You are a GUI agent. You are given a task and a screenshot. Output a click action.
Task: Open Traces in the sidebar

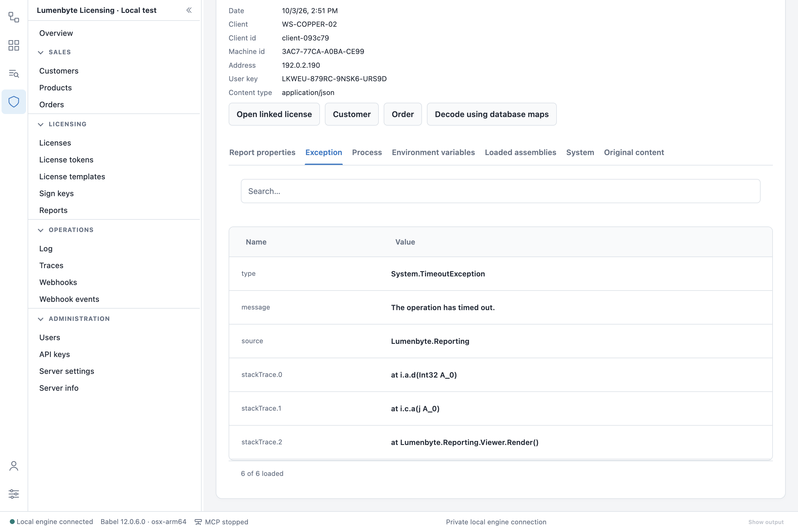coord(51,265)
